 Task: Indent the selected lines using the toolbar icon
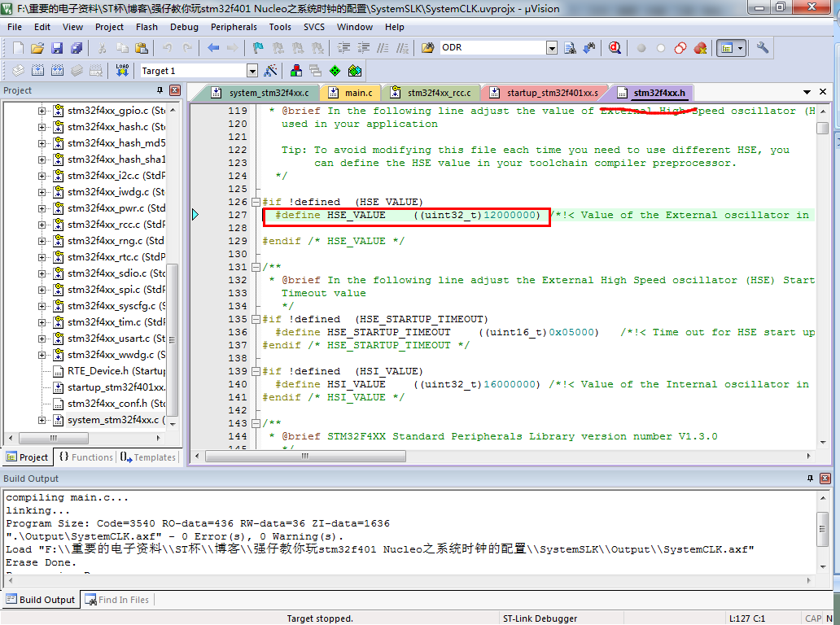pos(343,48)
